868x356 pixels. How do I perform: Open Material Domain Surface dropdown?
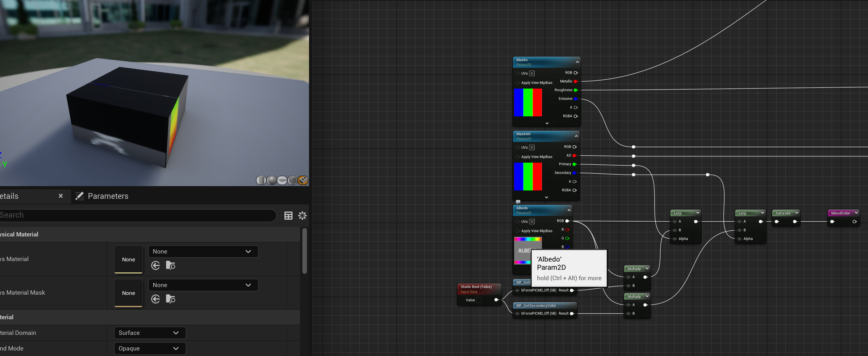150,333
